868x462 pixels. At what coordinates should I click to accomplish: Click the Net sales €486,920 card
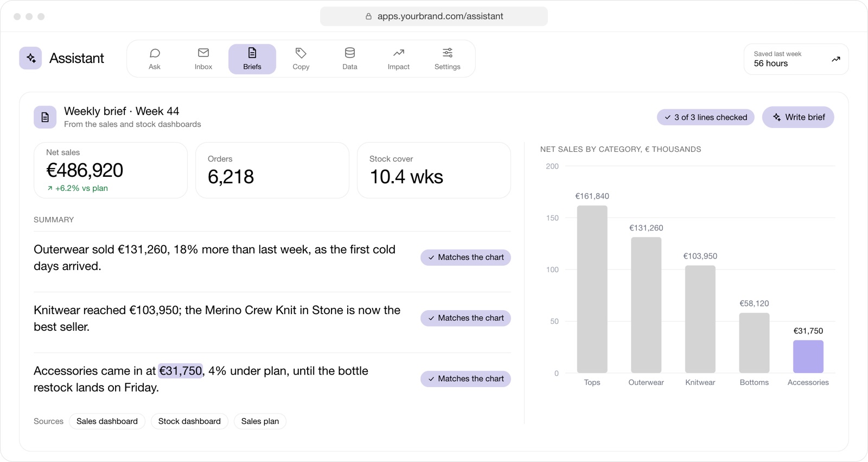[111, 170]
